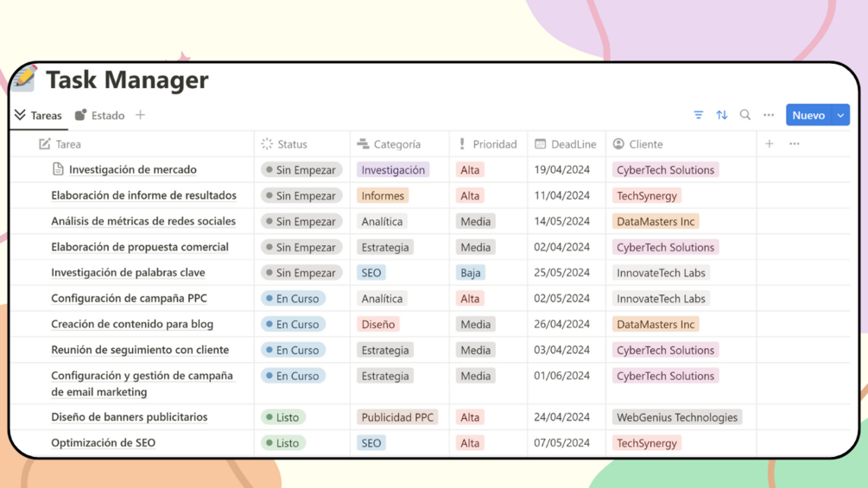Image resolution: width=868 pixels, height=488 pixels.
Task: Click the Task Manager page title
Action: tap(127, 79)
